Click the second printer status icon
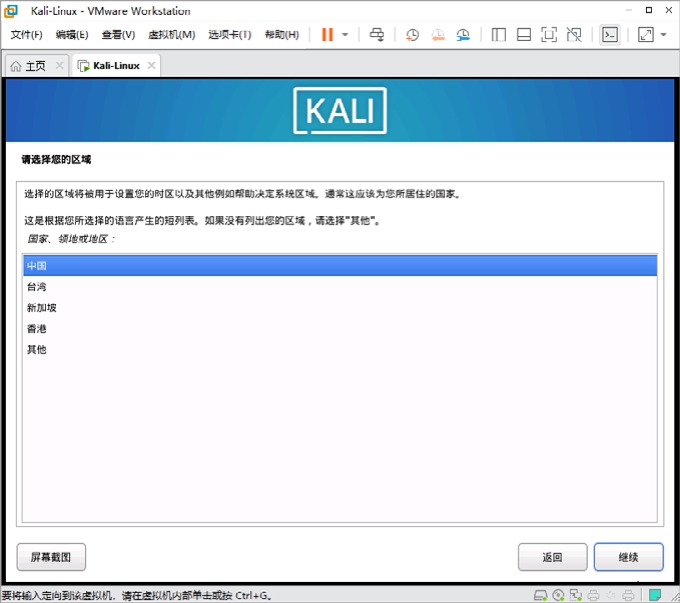Screen dimensions: 680x603 point(628,595)
